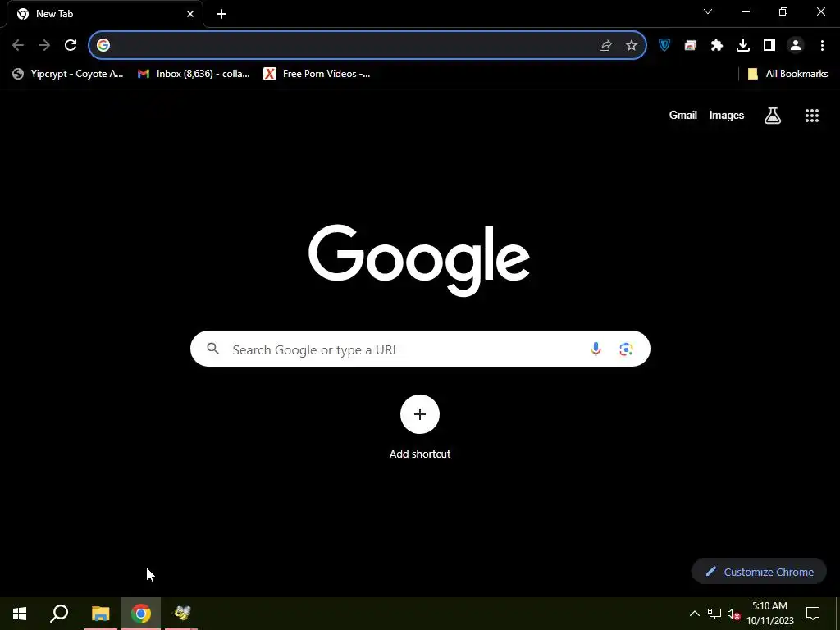
Task: Follow the Images link at top right
Action: tap(727, 115)
